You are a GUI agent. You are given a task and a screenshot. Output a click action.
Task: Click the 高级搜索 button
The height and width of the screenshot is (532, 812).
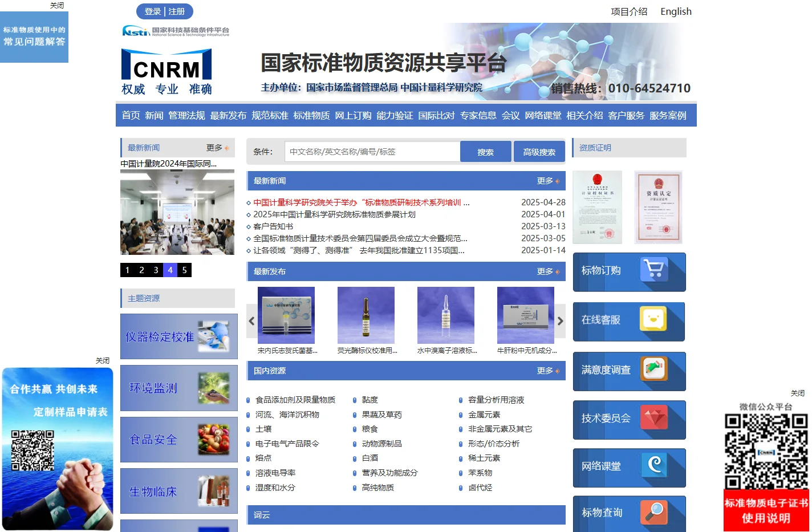pyautogui.click(x=539, y=152)
